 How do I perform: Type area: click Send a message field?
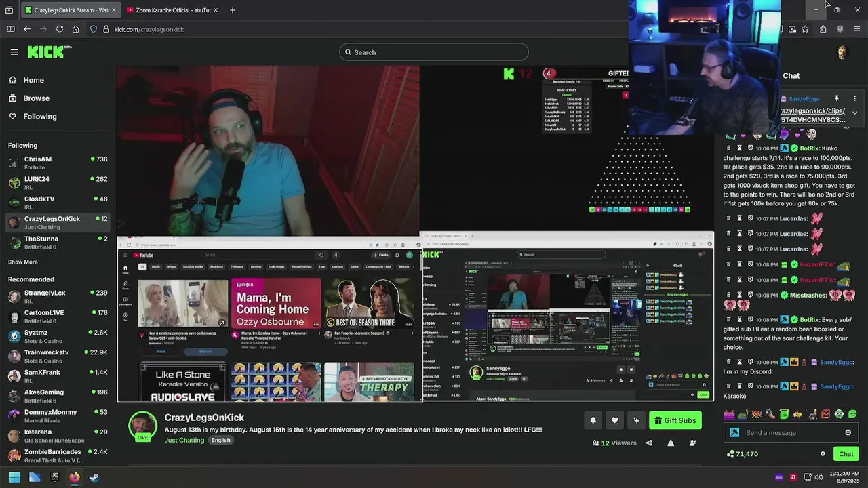pyautogui.click(x=790, y=433)
